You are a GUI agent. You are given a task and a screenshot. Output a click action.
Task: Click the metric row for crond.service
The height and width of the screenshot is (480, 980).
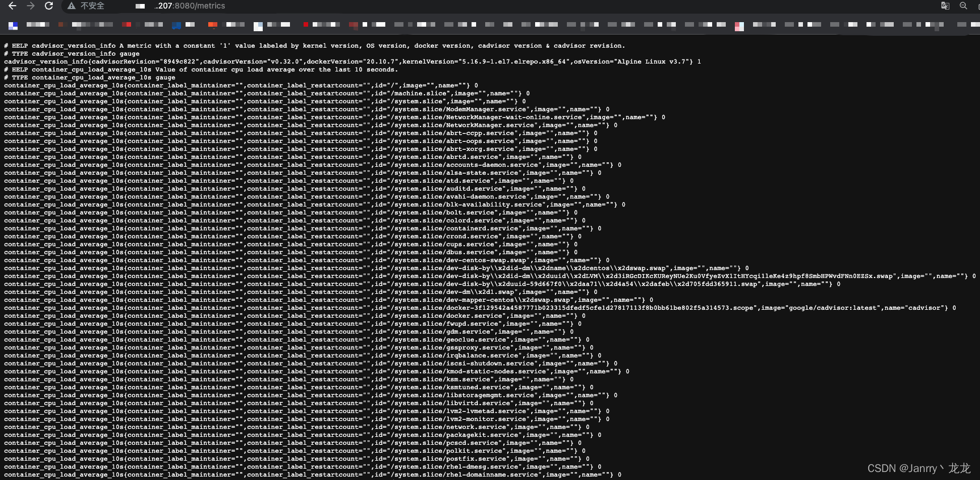tap(293, 237)
